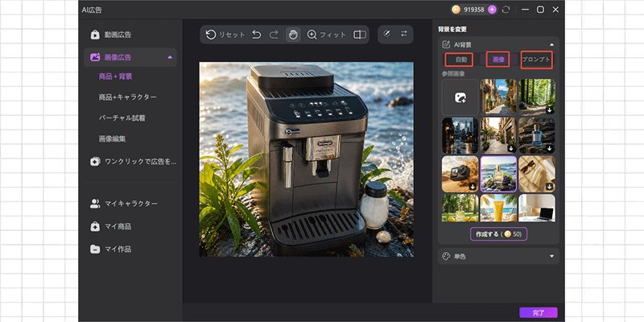Toggle the before/after compare view
This screenshot has width=644, height=322.
coord(359,35)
